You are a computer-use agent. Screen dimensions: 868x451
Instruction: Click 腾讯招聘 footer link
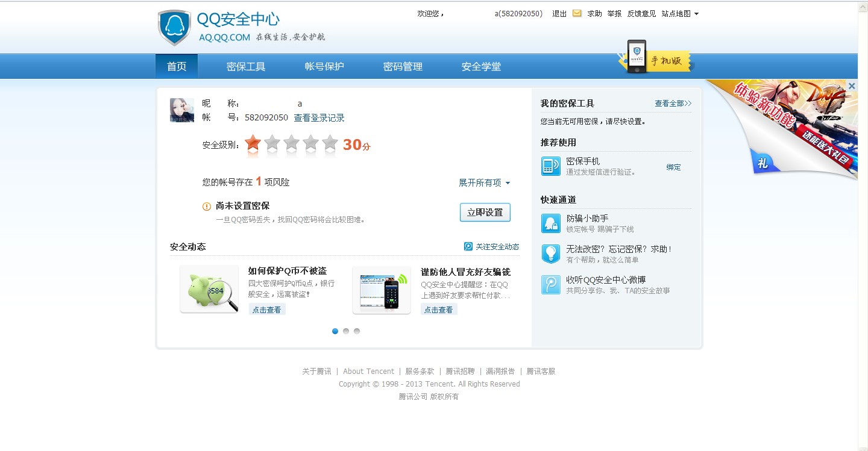pyautogui.click(x=460, y=372)
